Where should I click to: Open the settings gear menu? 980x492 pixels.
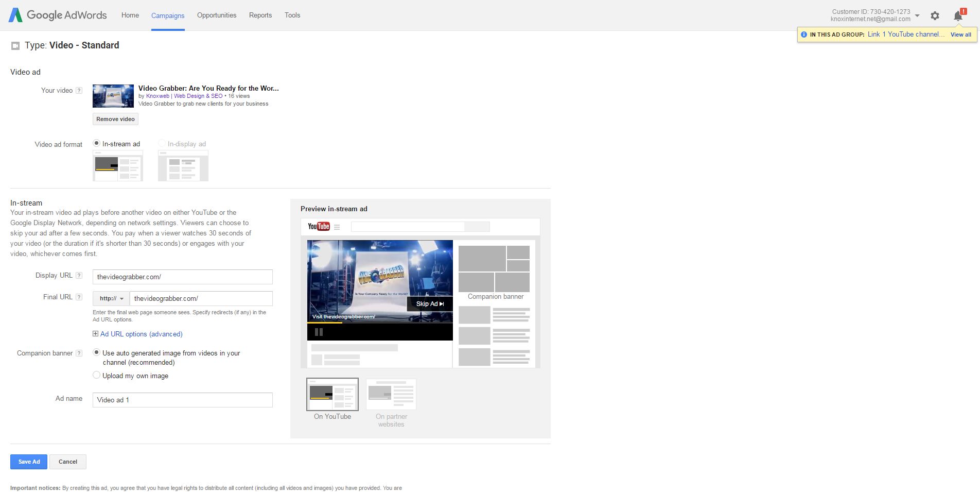[935, 16]
